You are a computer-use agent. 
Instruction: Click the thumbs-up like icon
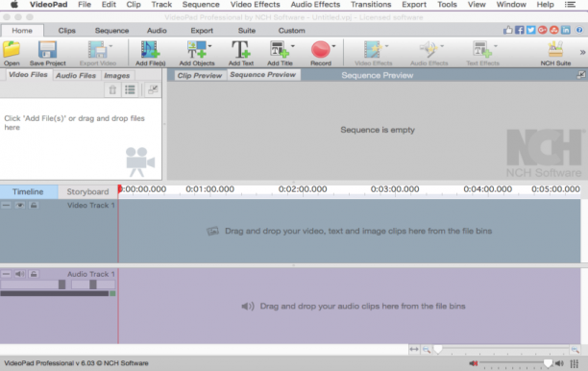[507, 30]
